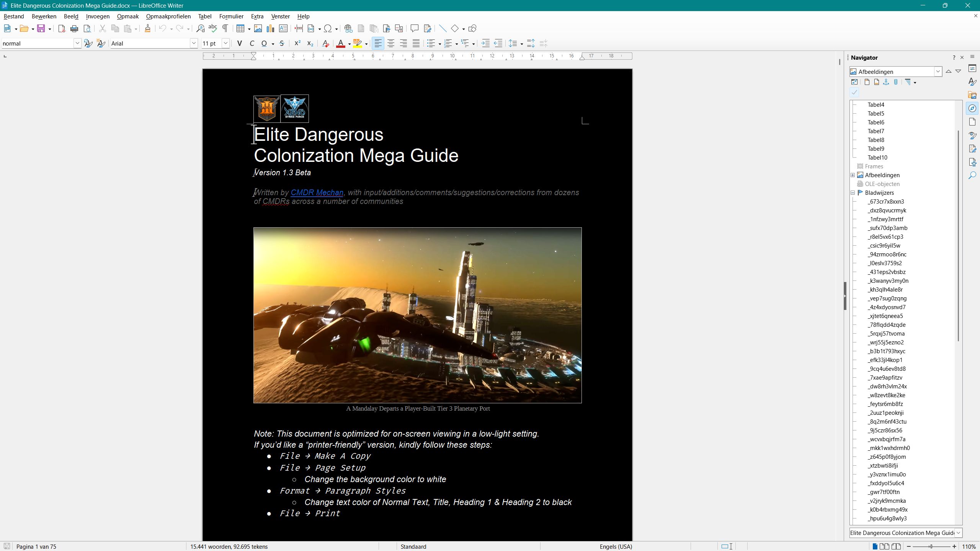Click the word count in status bar
The width and height of the screenshot is (980, 551).
coord(229,546)
